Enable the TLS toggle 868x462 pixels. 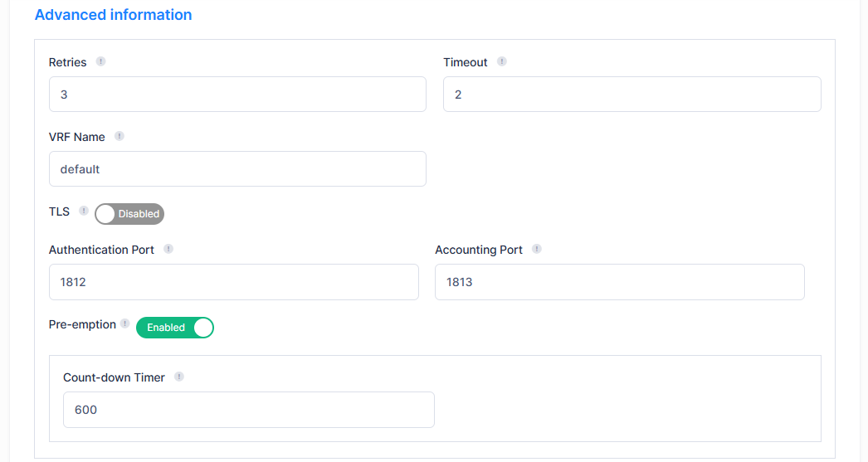129,214
